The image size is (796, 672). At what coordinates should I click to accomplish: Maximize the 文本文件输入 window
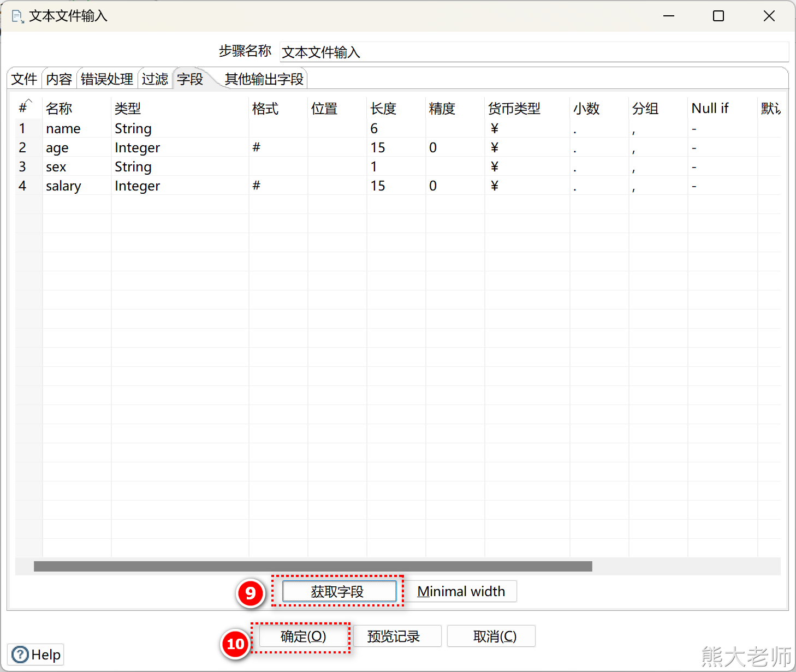tap(718, 16)
